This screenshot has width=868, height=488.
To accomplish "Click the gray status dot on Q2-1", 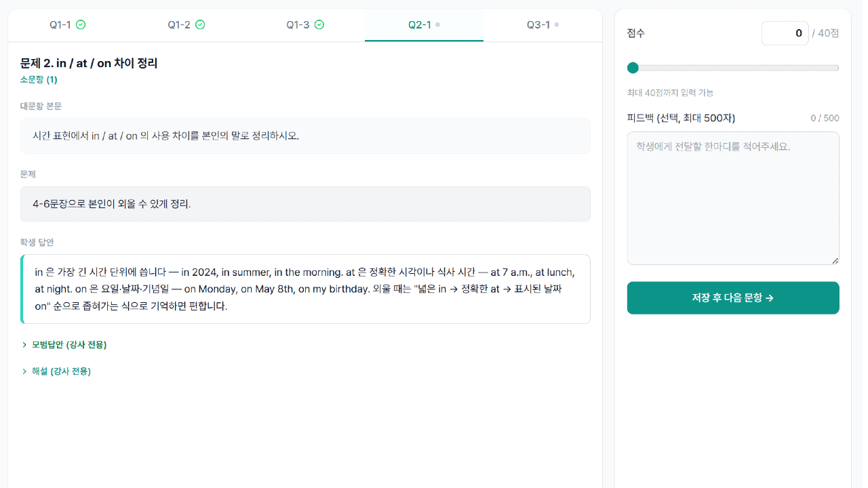I will [437, 24].
